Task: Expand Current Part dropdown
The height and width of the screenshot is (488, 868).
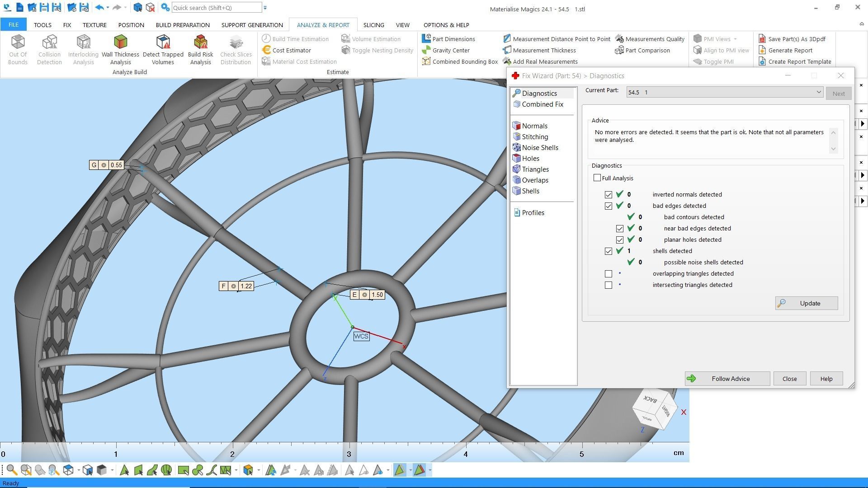Action: (x=818, y=92)
